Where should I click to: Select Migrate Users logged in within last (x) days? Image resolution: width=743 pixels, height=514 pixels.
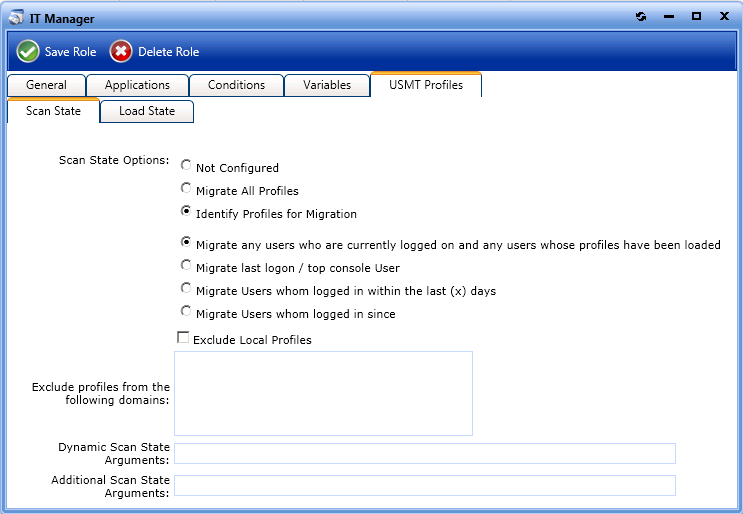click(186, 288)
